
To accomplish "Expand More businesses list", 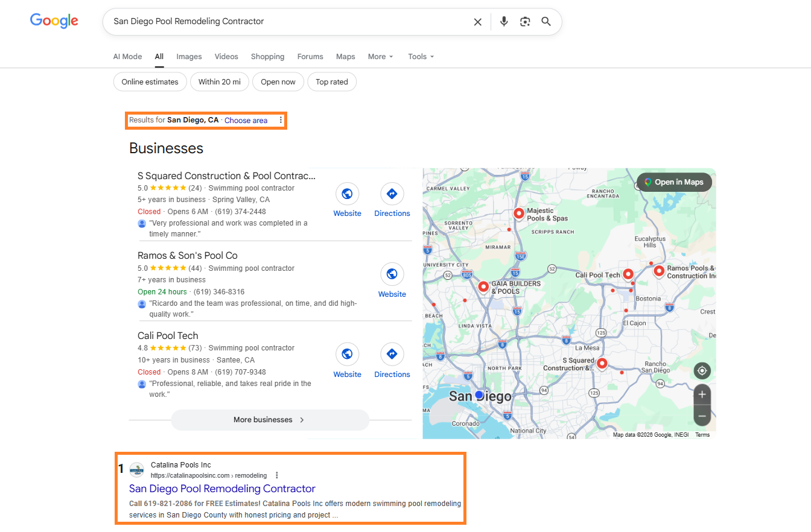I will pyautogui.click(x=270, y=420).
